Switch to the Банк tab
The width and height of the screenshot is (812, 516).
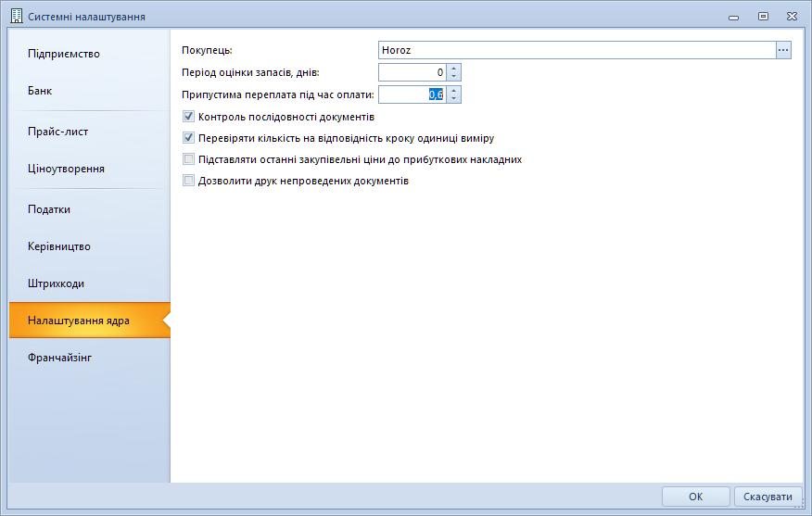coord(40,91)
